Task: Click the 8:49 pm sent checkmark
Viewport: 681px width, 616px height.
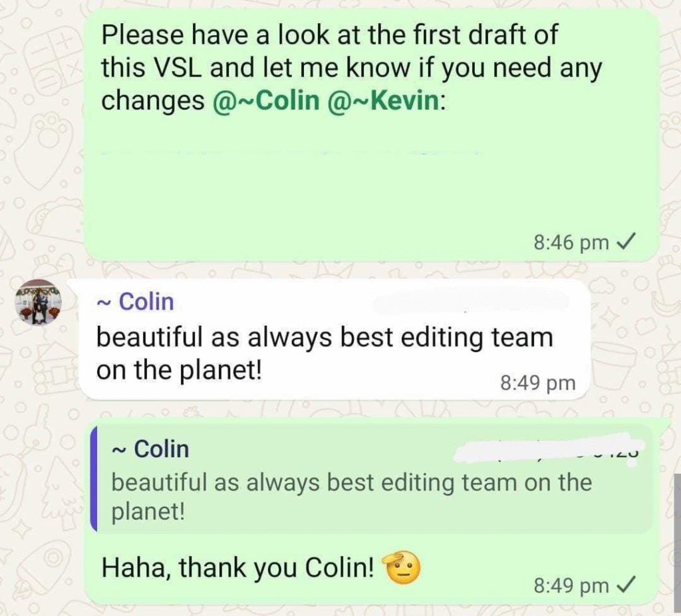Action: tap(626, 585)
